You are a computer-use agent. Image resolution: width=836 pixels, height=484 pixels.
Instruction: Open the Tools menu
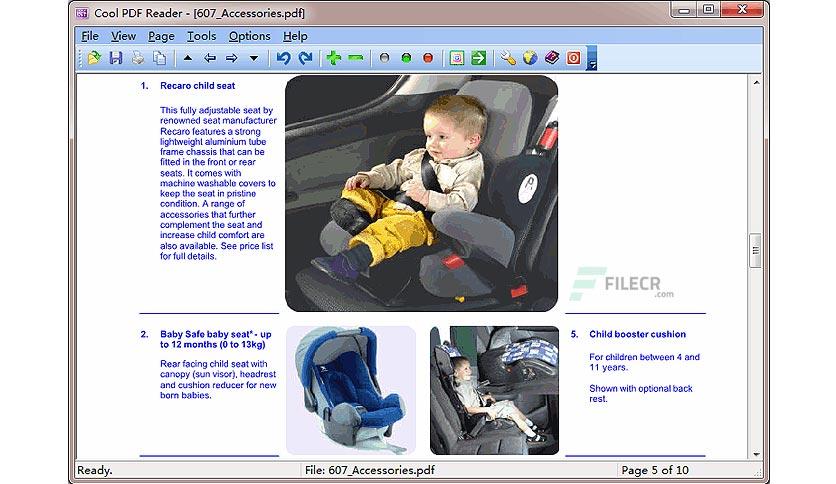point(202,36)
